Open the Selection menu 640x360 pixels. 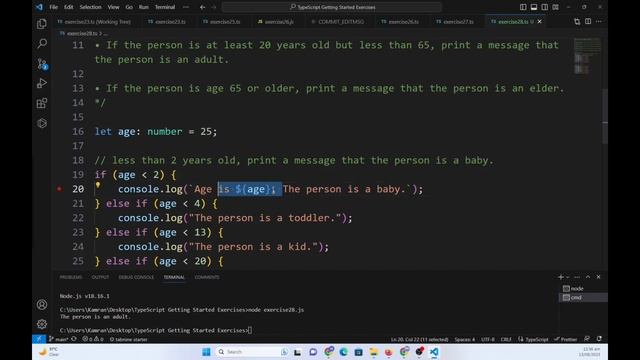(90, 7)
